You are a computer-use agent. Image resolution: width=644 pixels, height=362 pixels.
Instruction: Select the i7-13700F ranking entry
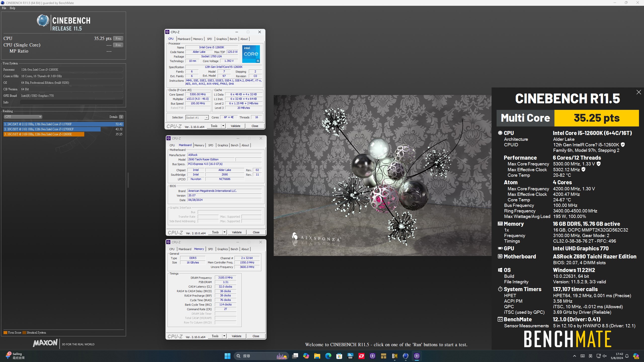63,124
